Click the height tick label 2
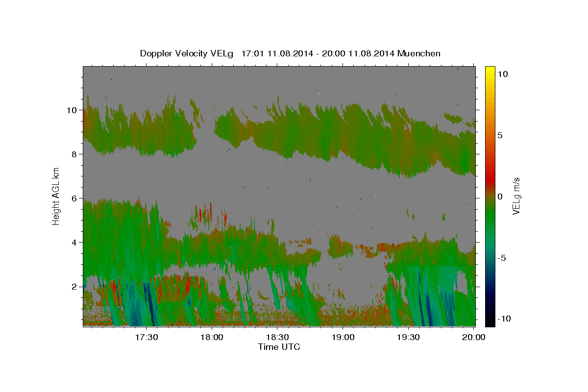This screenshot has height=392, width=588. coord(75,287)
